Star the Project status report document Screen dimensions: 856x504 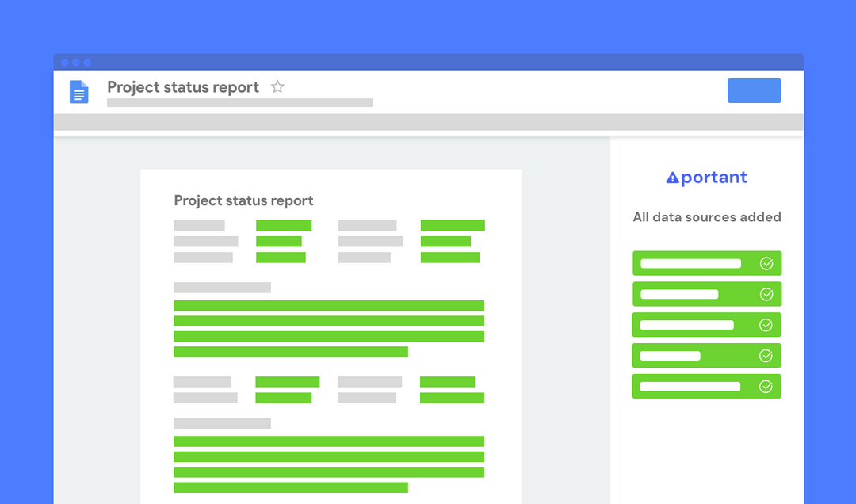(x=277, y=87)
